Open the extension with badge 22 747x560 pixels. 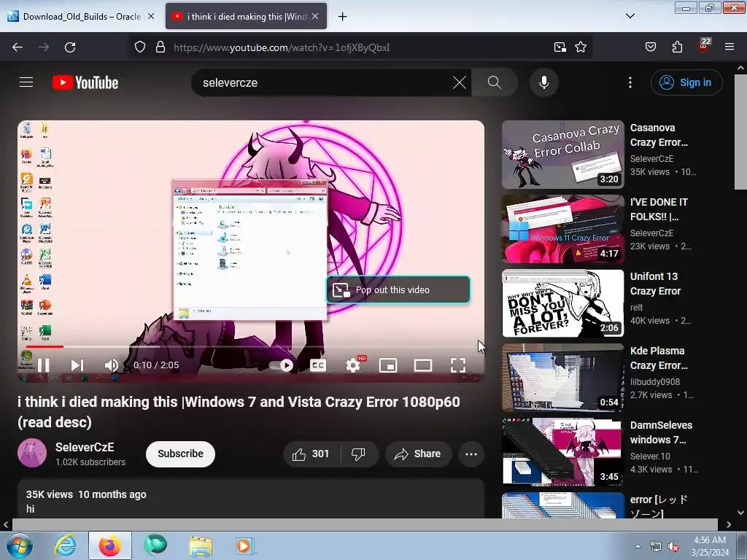click(x=704, y=46)
